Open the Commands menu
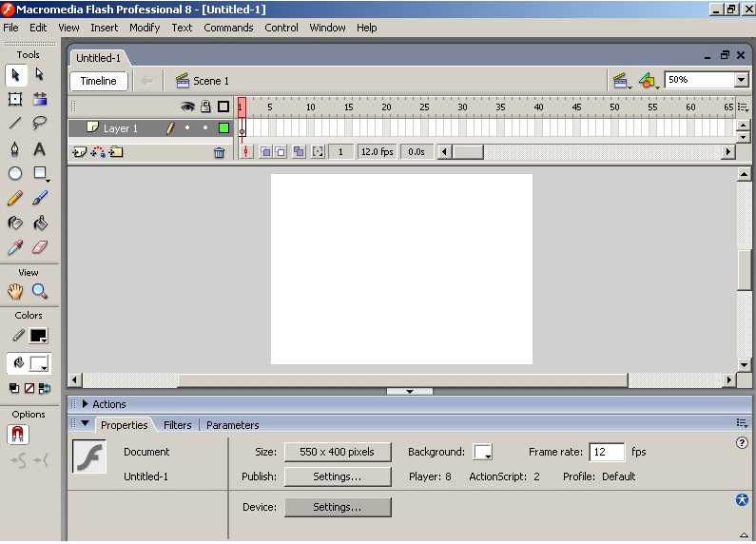756x544 pixels. click(228, 28)
